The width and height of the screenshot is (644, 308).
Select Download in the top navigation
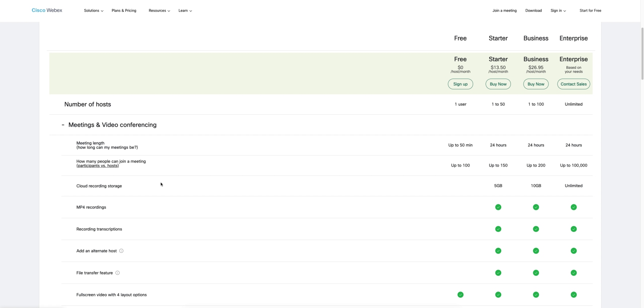coord(533,11)
